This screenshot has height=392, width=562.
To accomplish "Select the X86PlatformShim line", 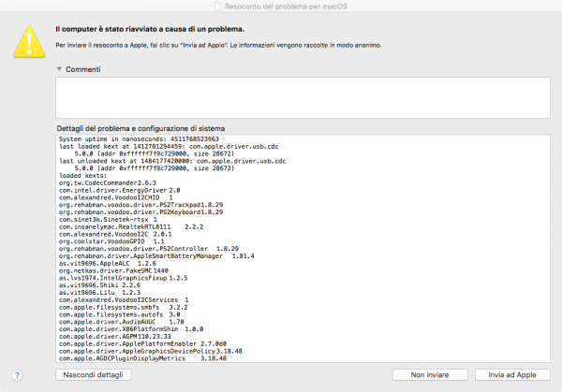I will coord(131,329).
